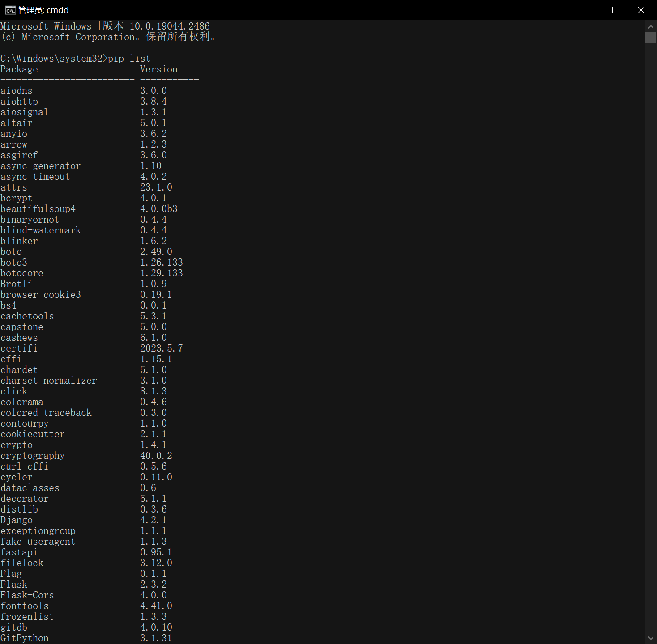Click the bcrypt package name

(x=17, y=198)
